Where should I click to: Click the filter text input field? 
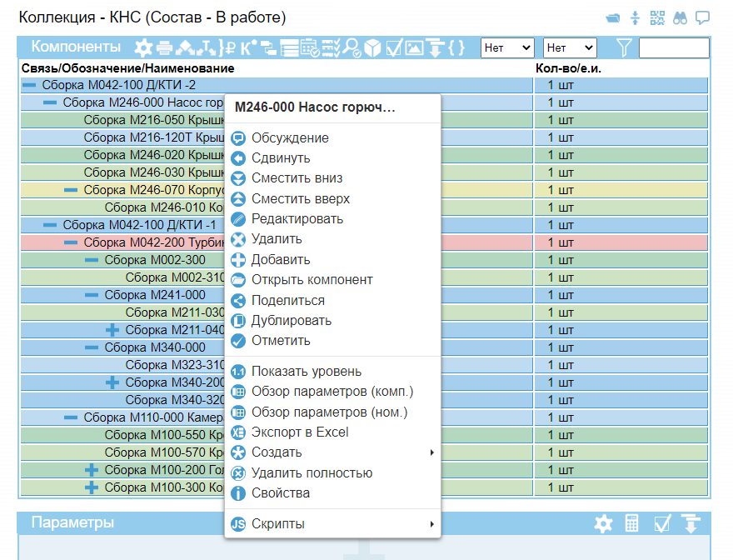(673, 48)
